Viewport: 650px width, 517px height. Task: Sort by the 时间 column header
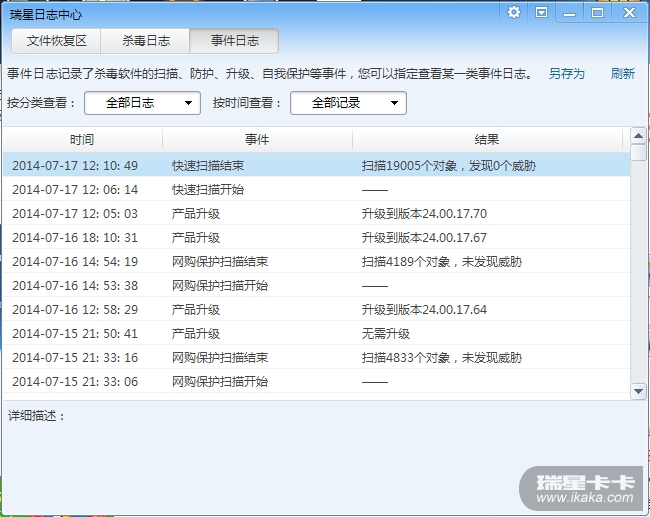point(82,139)
